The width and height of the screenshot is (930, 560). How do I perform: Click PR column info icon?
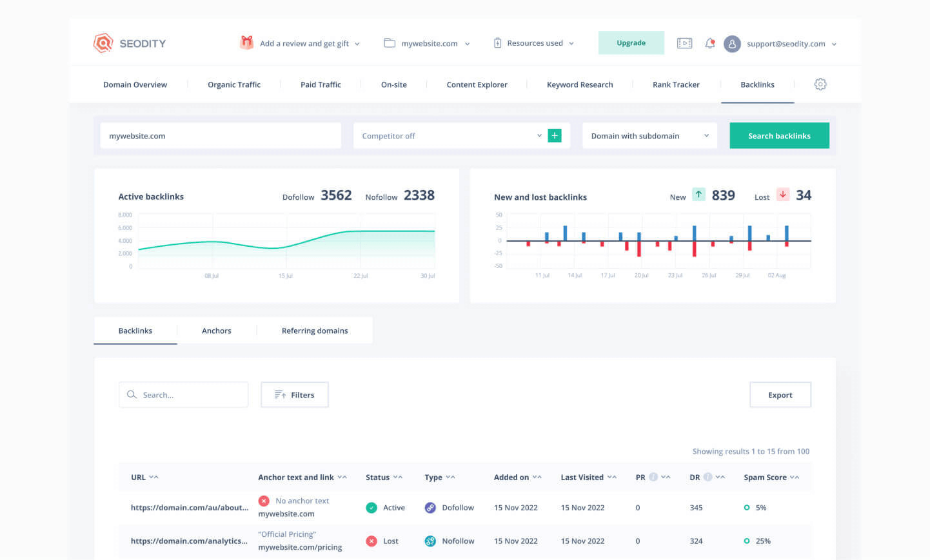(x=653, y=477)
